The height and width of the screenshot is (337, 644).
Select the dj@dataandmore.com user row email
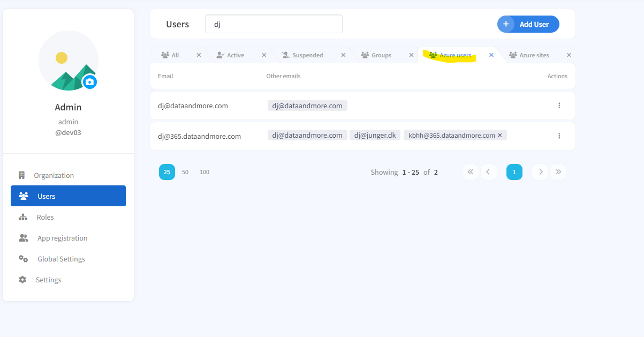(x=193, y=106)
